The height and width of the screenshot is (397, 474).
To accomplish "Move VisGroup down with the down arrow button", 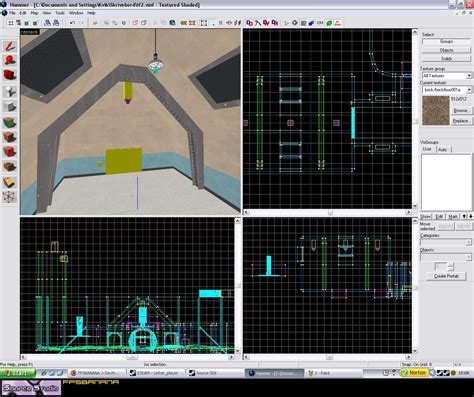I will click(x=470, y=216).
